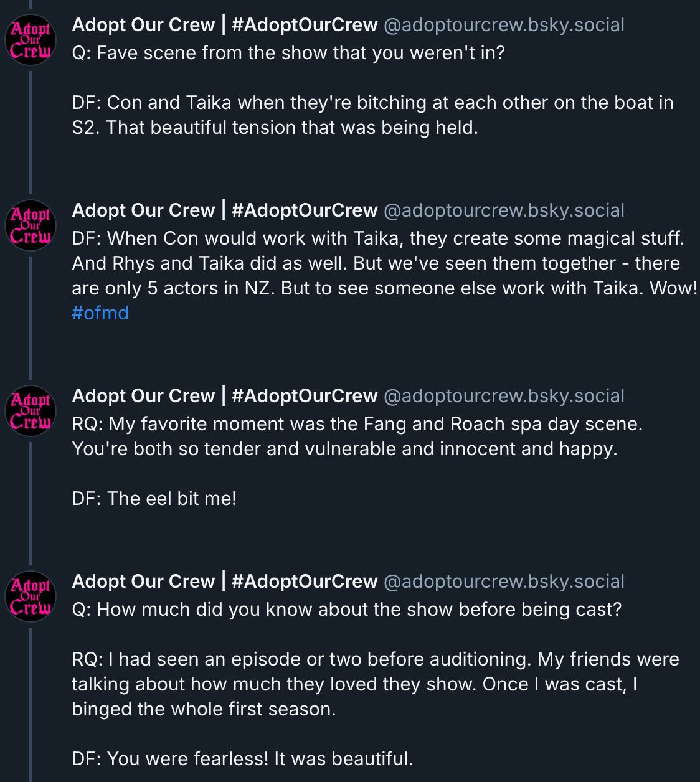The image size is (700, 782).
Task: Click display name above 'When Con would work'
Action: click(x=225, y=210)
